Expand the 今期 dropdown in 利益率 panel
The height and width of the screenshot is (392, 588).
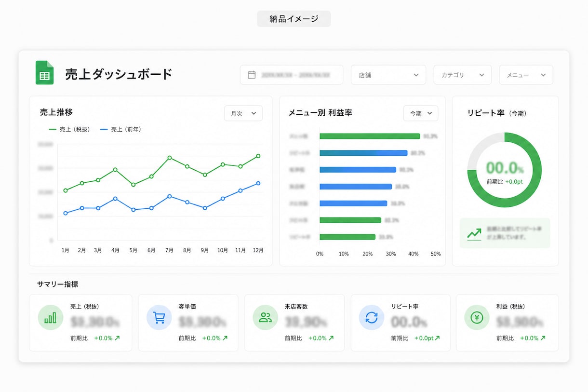(421, 113)
